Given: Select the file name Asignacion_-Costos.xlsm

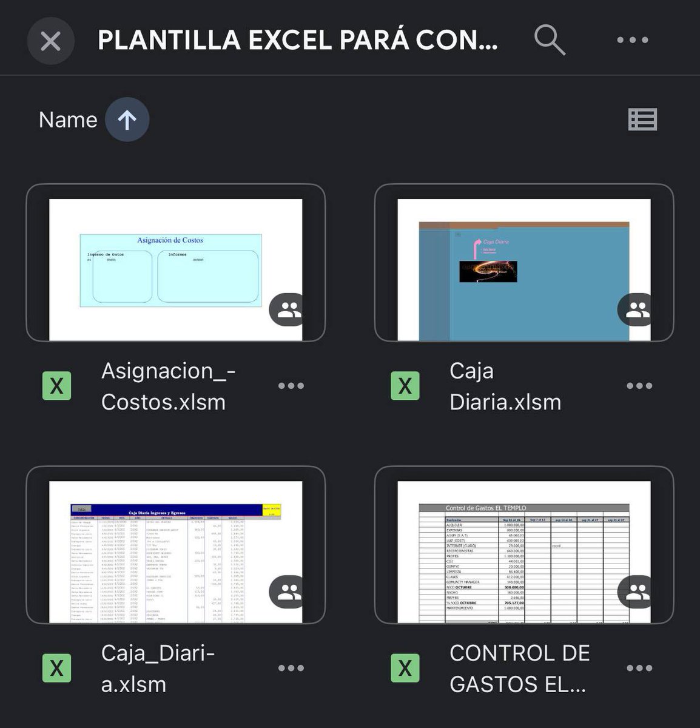Looking at the screenshot, I should [169, 386].
